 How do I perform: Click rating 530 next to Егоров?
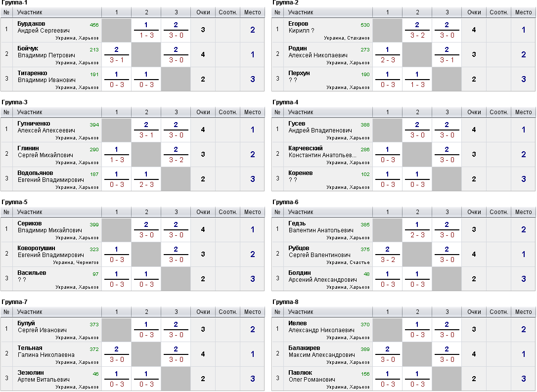(x=365, y=25)
